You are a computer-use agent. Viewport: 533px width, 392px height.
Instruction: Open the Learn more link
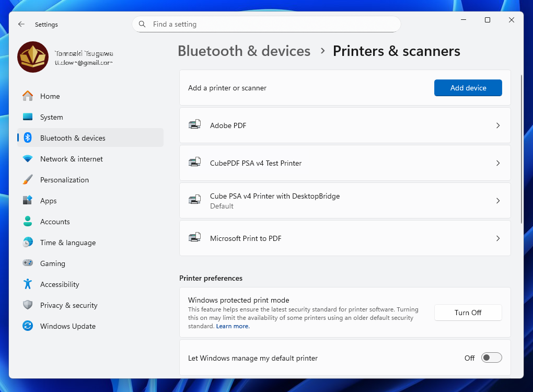[x=233, y=326]
